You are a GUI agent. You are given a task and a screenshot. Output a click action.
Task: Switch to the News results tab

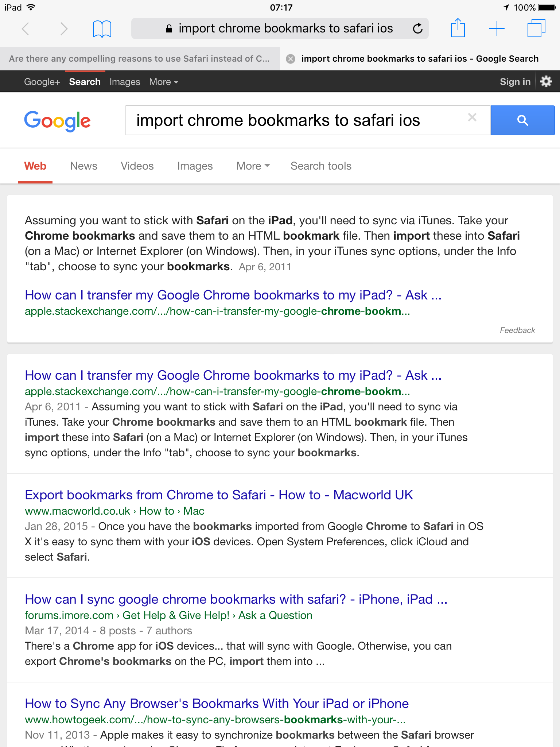point(83,166)
